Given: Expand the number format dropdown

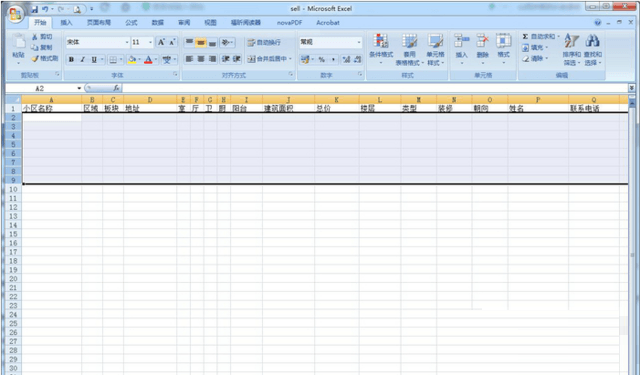Looking at the screenshot, I should point(359,42).
